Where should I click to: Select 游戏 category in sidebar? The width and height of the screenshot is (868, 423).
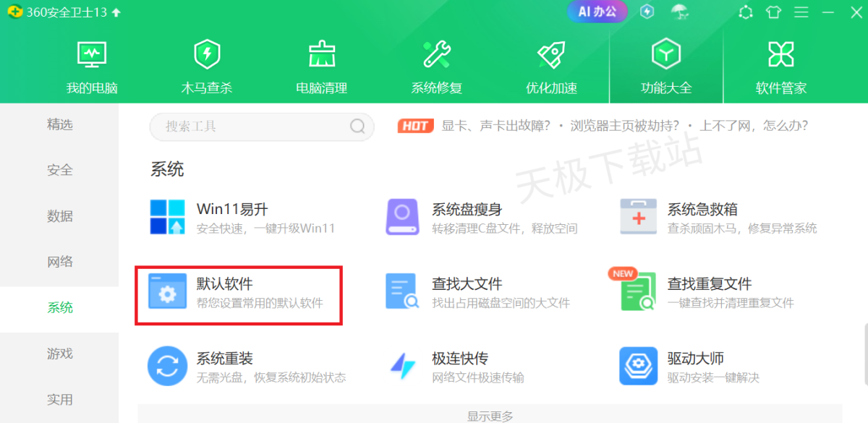coord(60,354)
